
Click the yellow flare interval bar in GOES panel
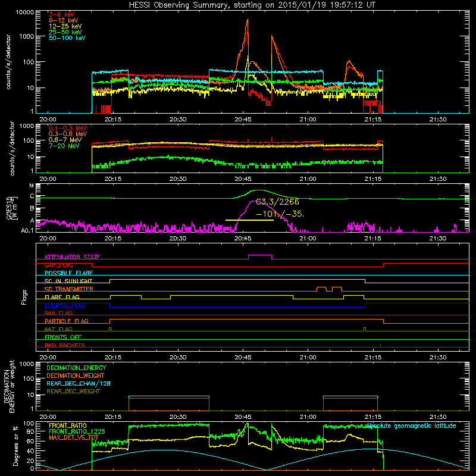pos(249,220)
